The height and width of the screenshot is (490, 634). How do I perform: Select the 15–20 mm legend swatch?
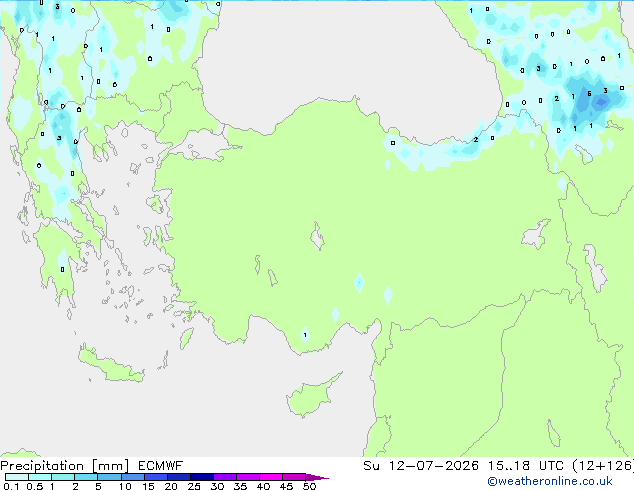(x=155, y=477)
